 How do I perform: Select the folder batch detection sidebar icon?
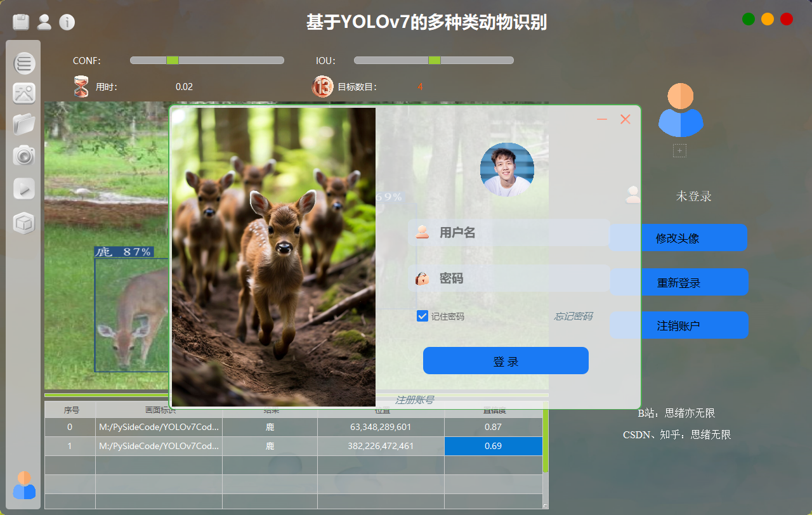click(x=24, y=124)
